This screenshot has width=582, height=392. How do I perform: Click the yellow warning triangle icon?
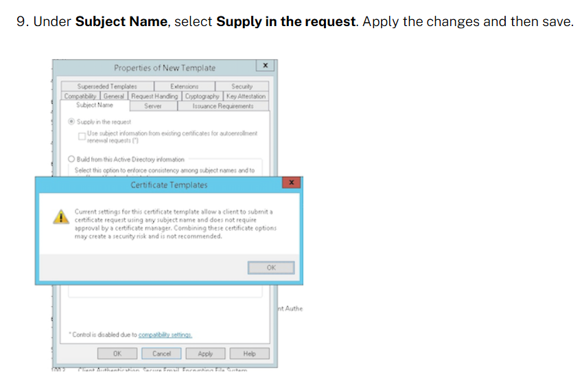point(62,216)
